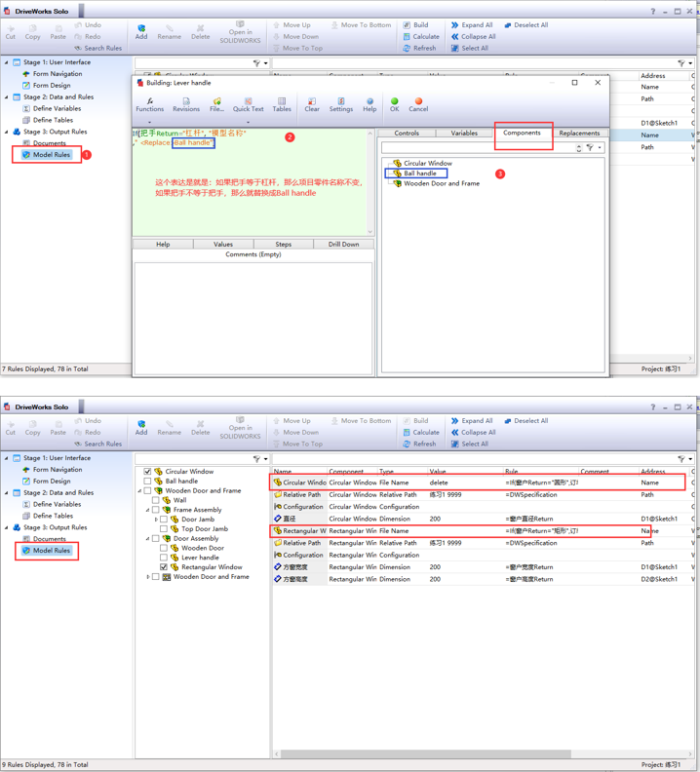Click Open in SOLIDWORKS behind the Building dialog
Screen dimensions: 700x772
click(x=240, y=32)
